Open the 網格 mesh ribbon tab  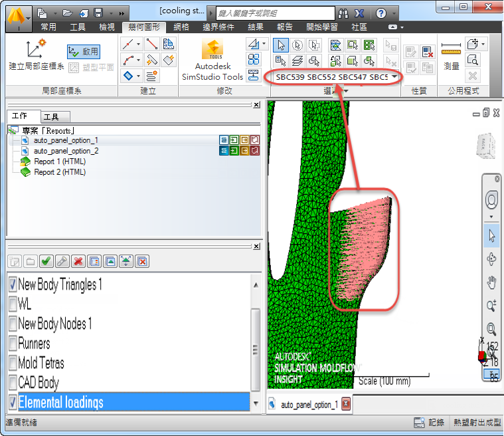click(x=181, y=27)
